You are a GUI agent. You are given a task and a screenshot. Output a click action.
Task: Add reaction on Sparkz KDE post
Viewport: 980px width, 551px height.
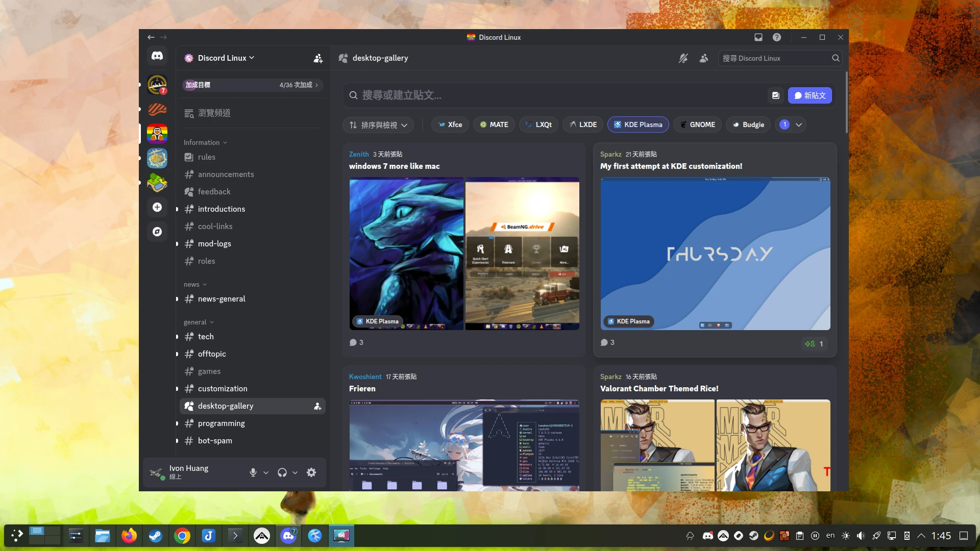(814, 344)
